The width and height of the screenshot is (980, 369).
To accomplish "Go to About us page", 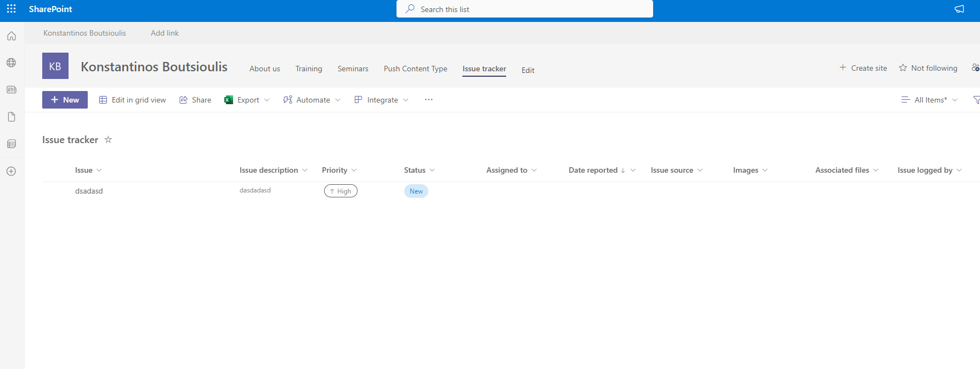I will (x=265, y=69).
